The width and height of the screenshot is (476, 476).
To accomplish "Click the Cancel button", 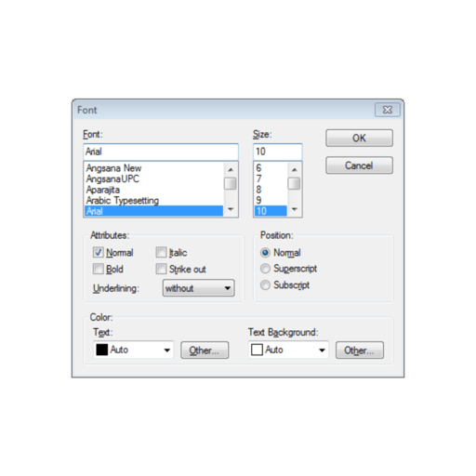I will click(x=359, y=165).
